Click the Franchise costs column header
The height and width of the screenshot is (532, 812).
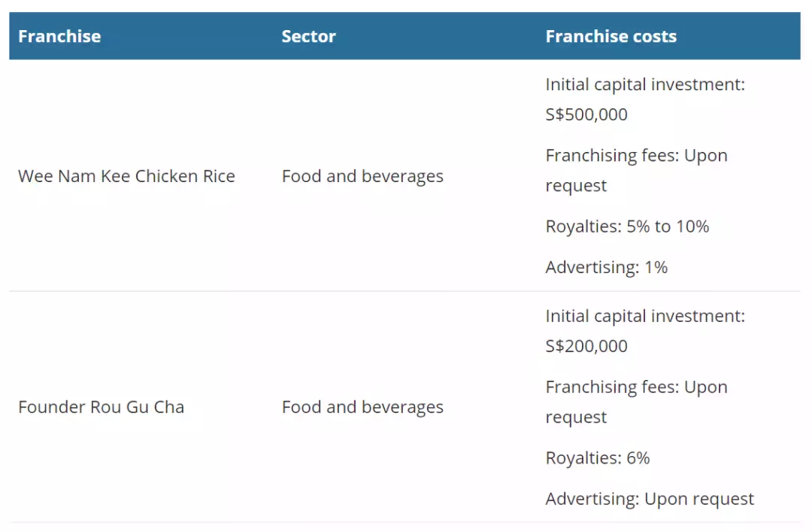pos(611,36)
